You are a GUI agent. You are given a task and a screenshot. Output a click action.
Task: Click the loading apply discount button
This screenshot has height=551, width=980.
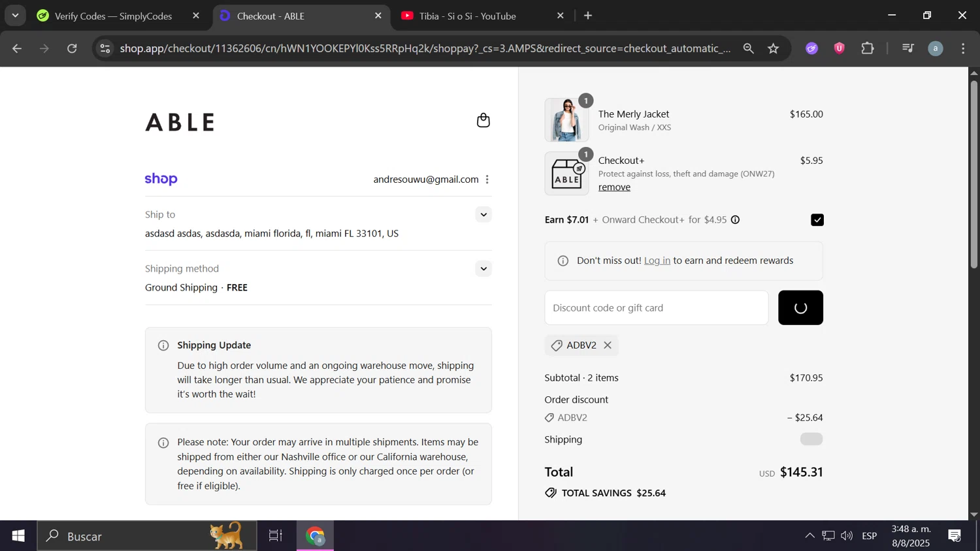tap(800, 307)
